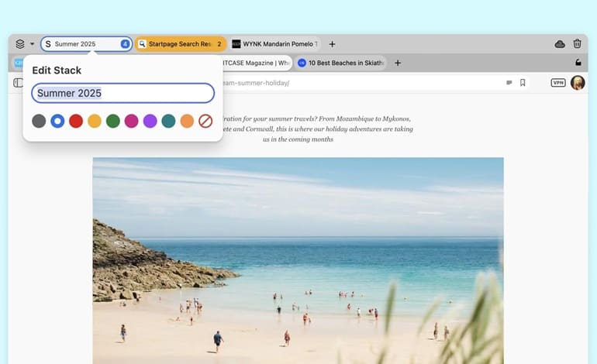Toggle the VPN button
The height and width of the screenshot is (364, 597).
tap(558, 83)
